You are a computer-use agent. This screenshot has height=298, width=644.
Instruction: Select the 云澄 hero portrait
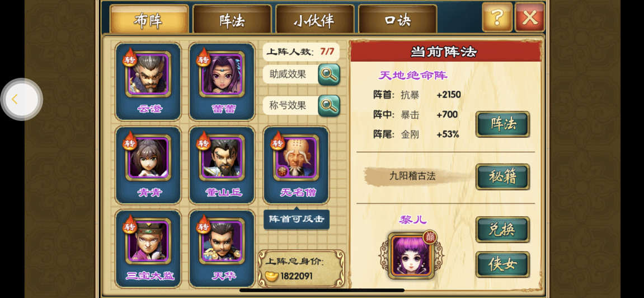point(148,74)
